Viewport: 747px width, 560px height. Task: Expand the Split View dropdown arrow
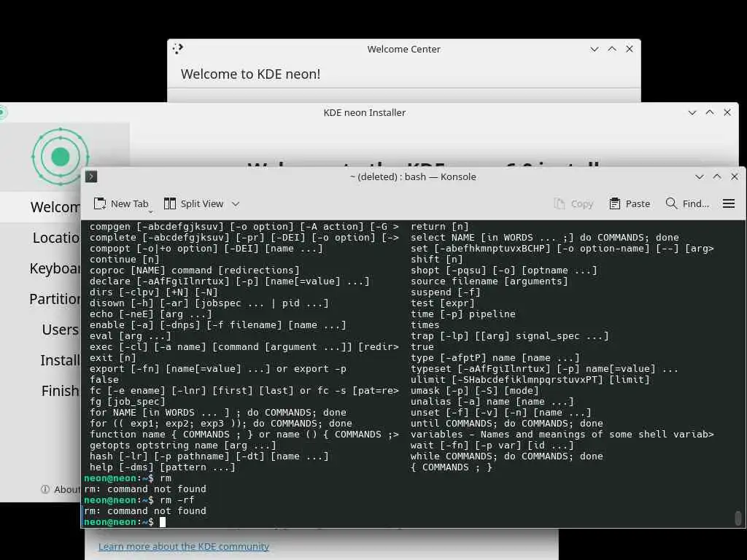236,204
